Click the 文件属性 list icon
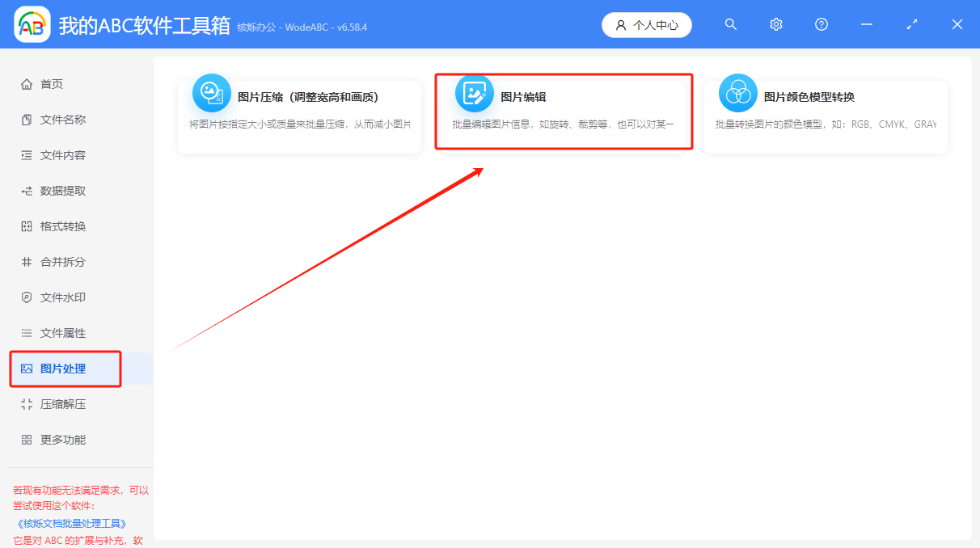980x548 pixels. tap(27, 333)
